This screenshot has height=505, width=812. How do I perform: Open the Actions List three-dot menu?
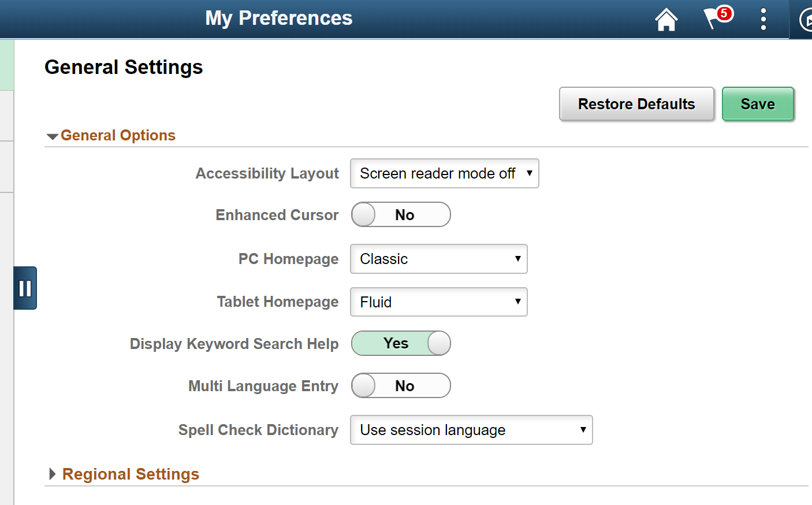tap(763, 19)
